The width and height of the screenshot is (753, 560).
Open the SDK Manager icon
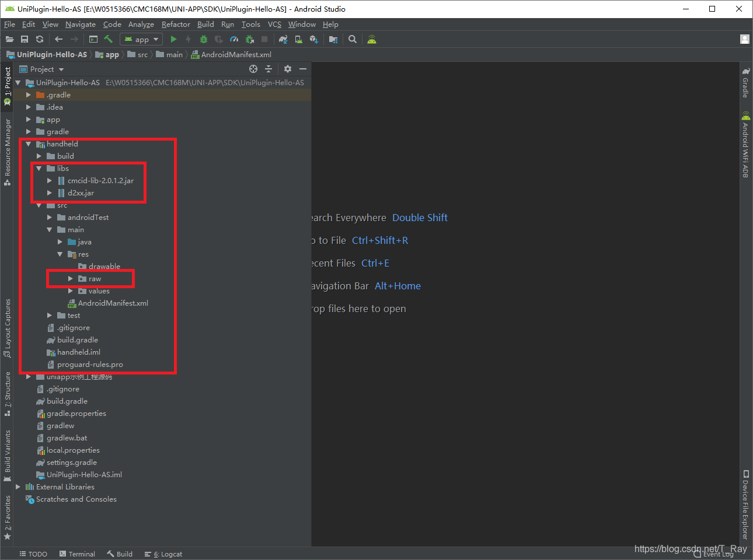point(313,39)
